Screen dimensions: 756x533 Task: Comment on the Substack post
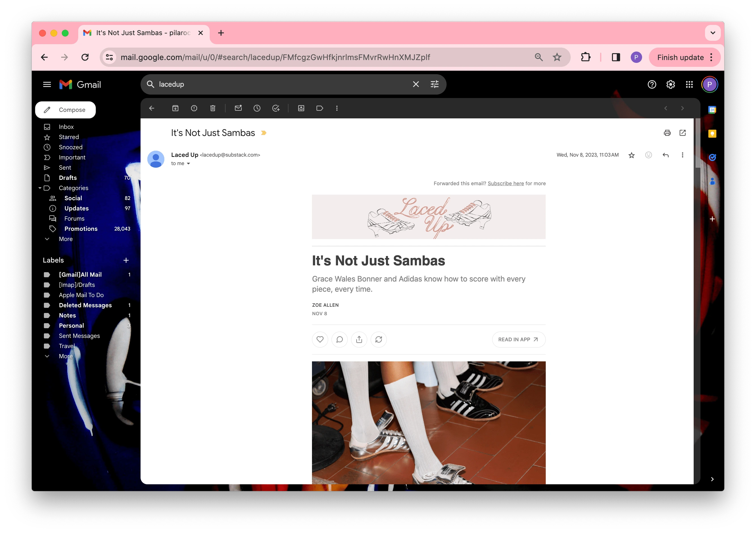click(339, 340)
